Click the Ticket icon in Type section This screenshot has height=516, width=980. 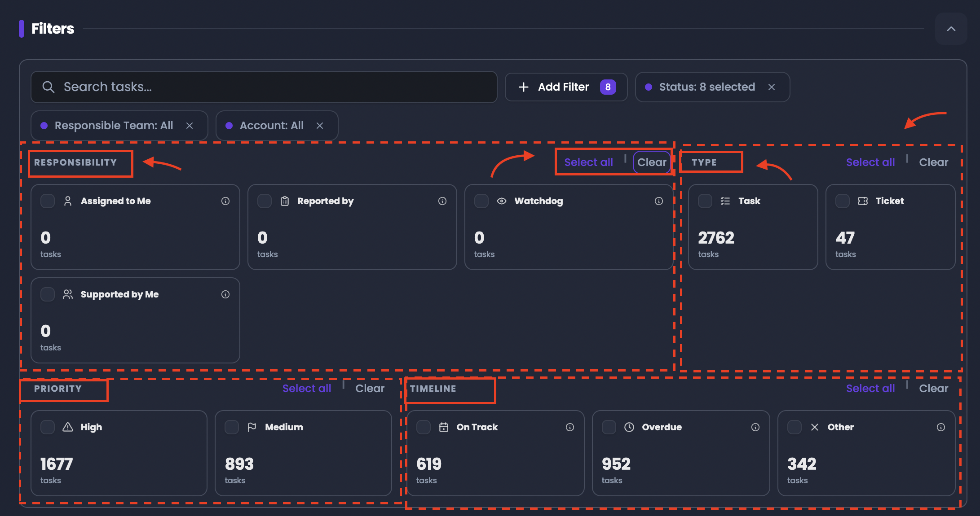tap(863, 201)
